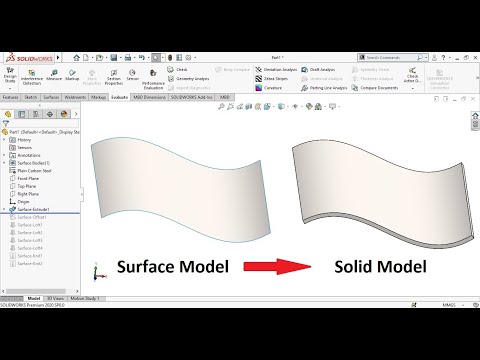Open DisplayManager tab with colored sphere
The width and height of the screenshot is (480, 360).
[64, 114]
